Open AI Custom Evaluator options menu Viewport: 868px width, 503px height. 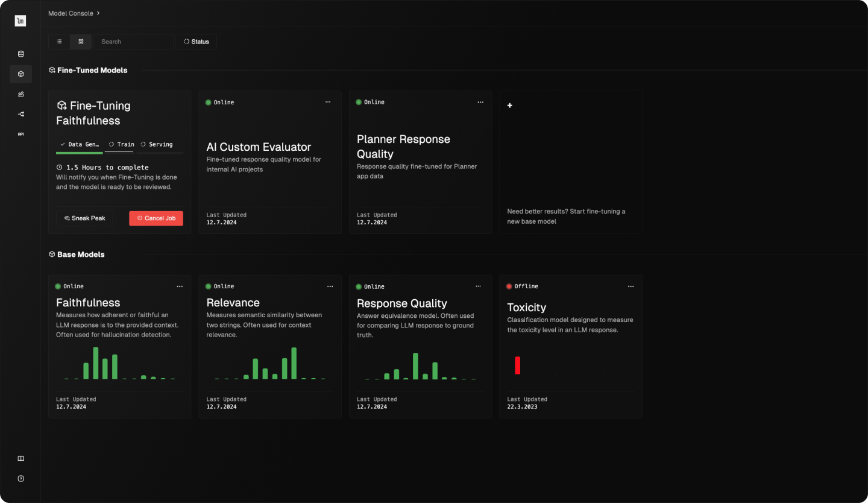[328, 102]
